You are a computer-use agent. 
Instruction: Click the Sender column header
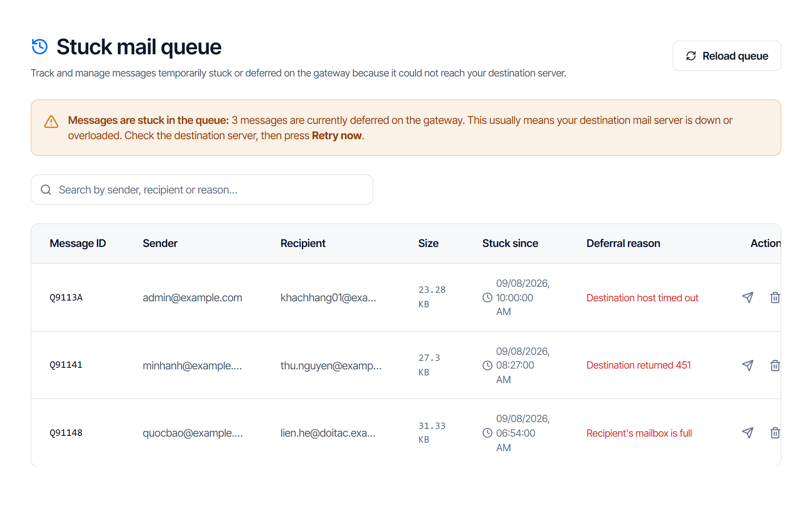coord(160,243)
